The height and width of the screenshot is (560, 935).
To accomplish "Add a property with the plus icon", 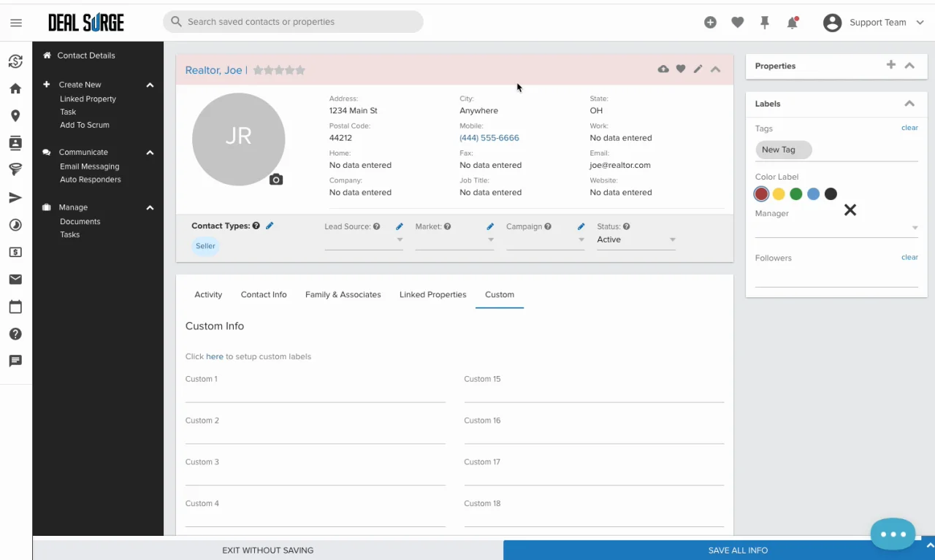I will 891,65.
